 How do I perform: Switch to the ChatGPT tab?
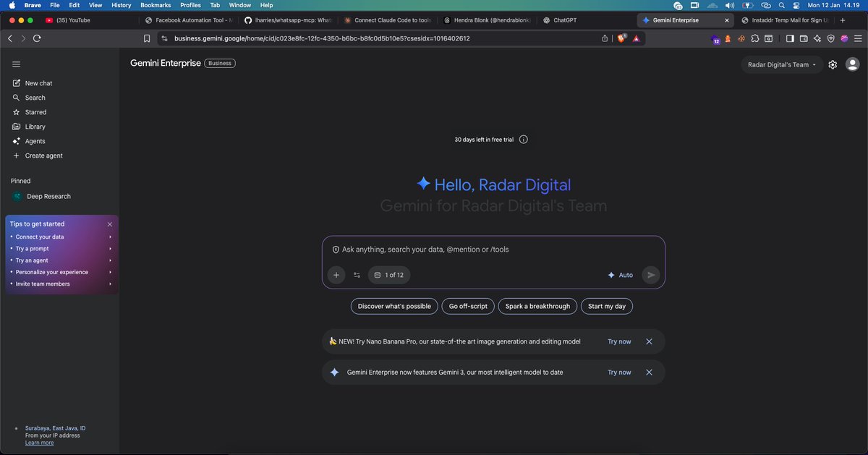587,20
